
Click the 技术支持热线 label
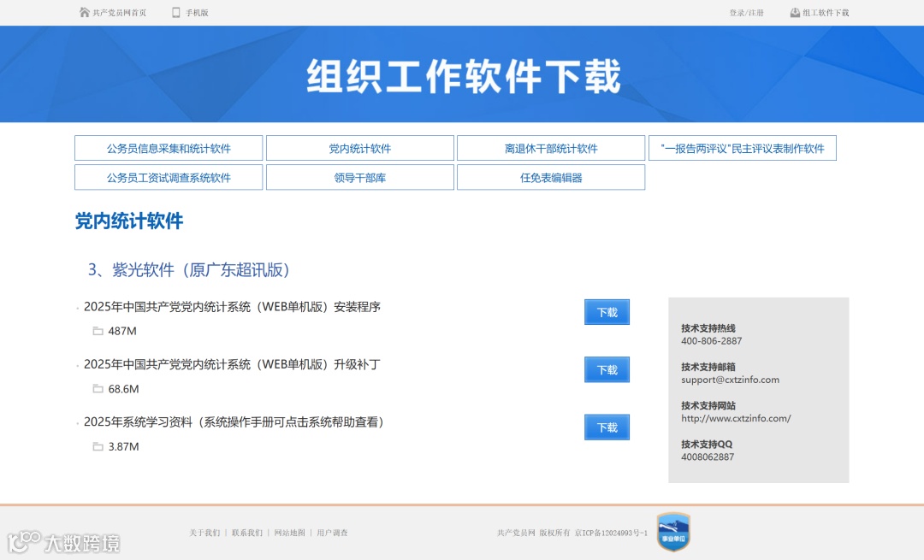(708, 328)
